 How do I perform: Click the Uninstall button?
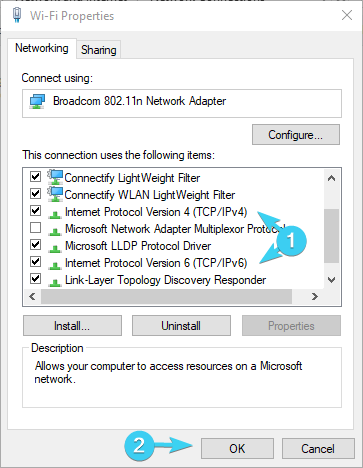(181, 326)
